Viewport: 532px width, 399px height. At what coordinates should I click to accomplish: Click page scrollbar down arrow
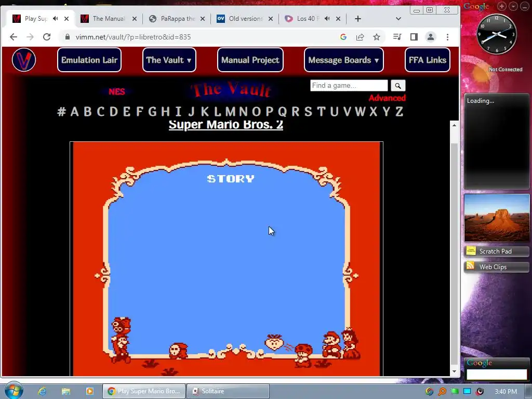(x=454, y=371)
